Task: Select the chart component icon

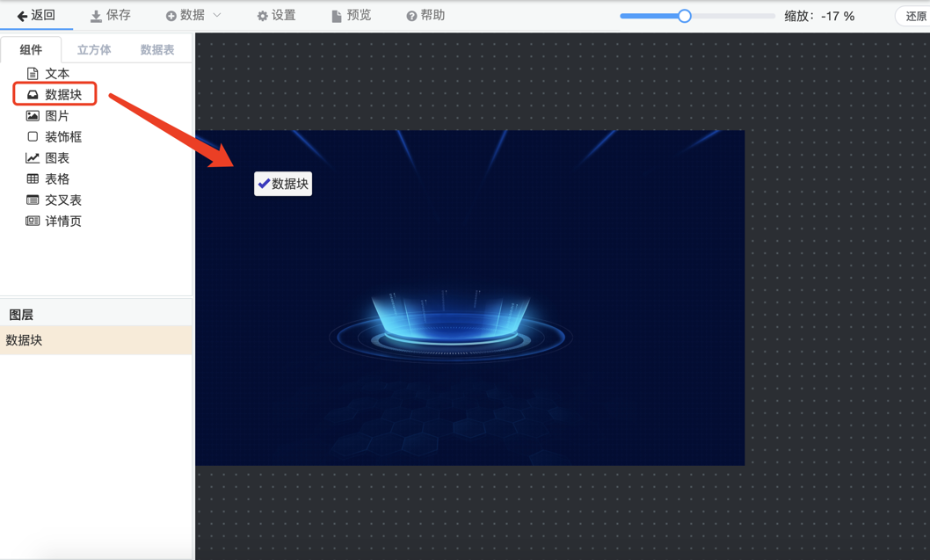Action: 33,158
